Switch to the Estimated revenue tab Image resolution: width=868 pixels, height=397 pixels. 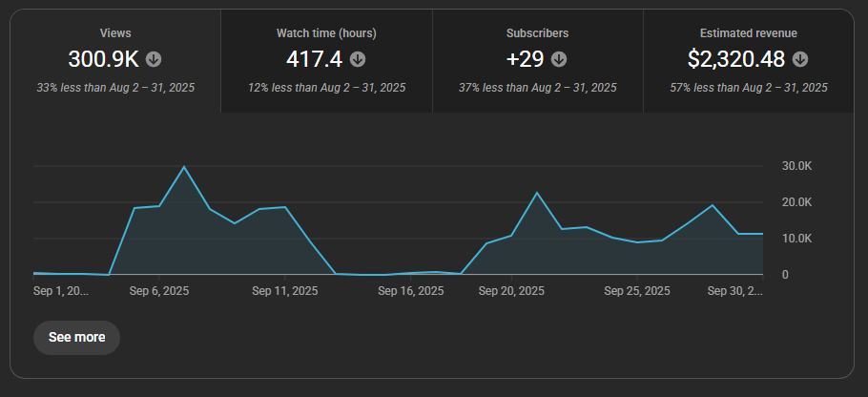(748, 33)
